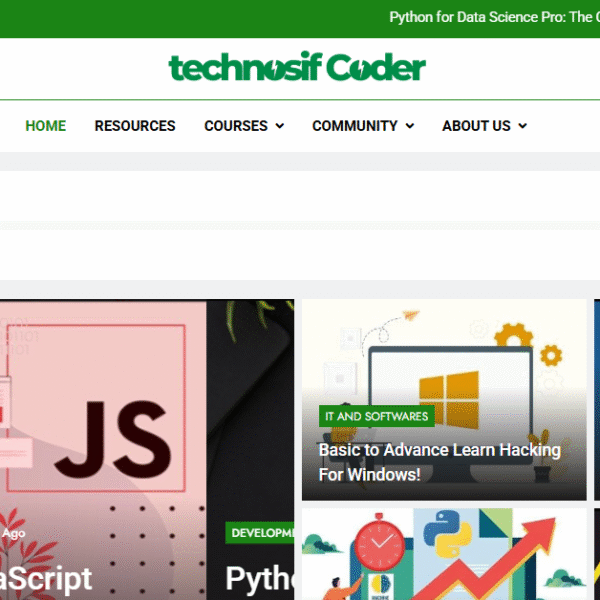Open the Python growth chart article thumbnail
Viewport: 600px width, 600px height.
click(x=444, y=554)
